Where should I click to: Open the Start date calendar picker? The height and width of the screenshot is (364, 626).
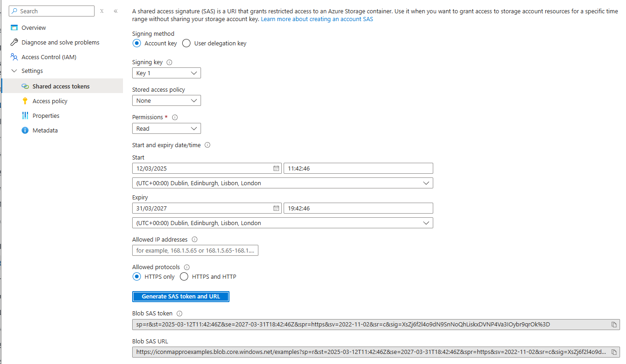pyautogui.click(x=276, y=168)
